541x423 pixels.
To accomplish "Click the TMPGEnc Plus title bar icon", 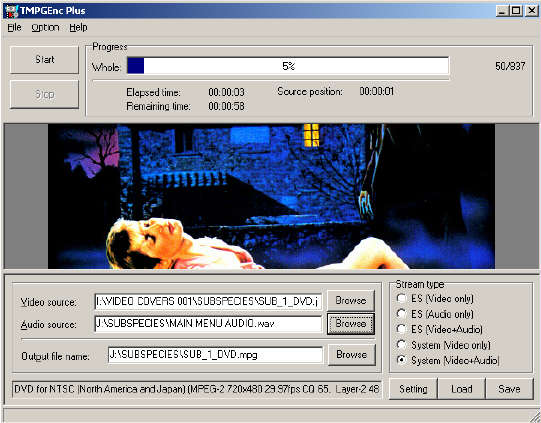I will click(12, 11).
